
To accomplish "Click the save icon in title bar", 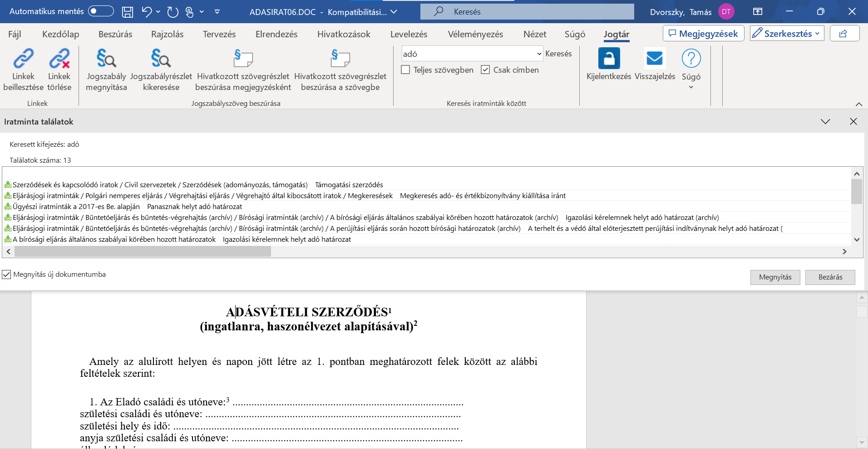I will point(128,12).
